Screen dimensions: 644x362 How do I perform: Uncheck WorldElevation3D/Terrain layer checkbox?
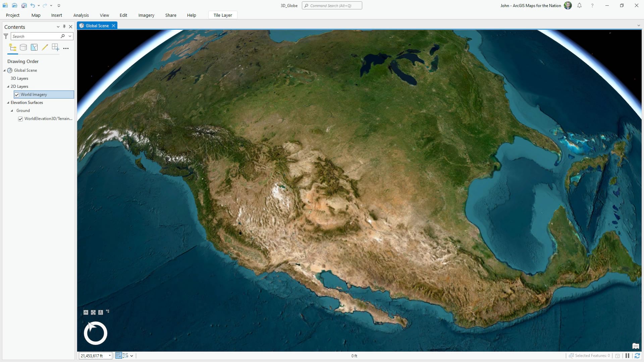(x=20, y=119)
